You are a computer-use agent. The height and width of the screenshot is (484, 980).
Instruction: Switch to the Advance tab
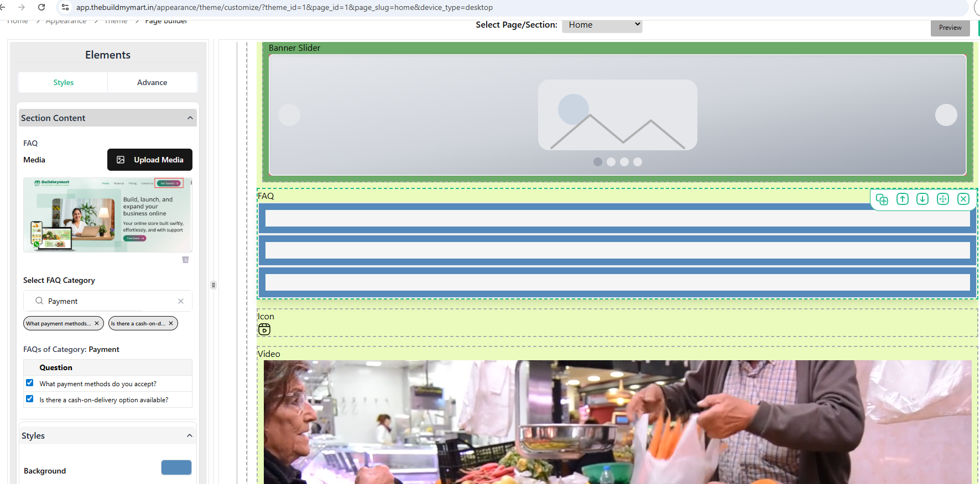tap(152, 82)
